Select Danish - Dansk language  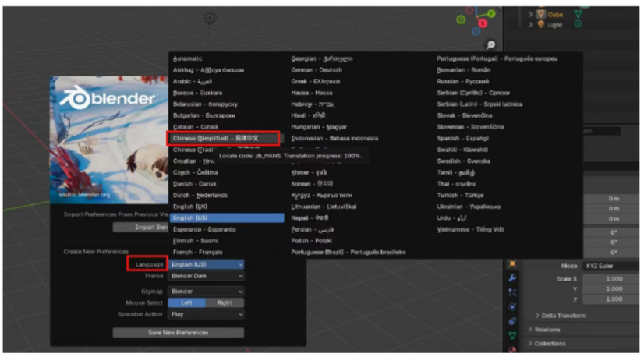click(x=195, y=184)
